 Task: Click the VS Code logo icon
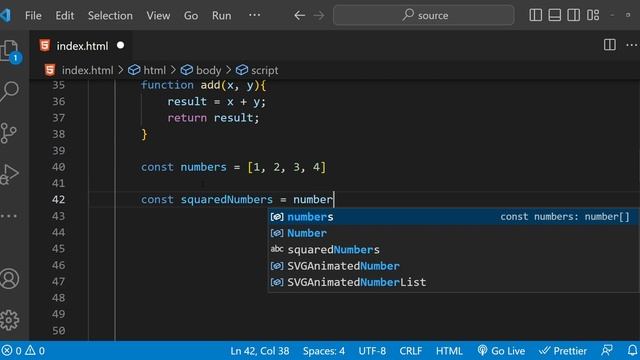coord(6,15)
